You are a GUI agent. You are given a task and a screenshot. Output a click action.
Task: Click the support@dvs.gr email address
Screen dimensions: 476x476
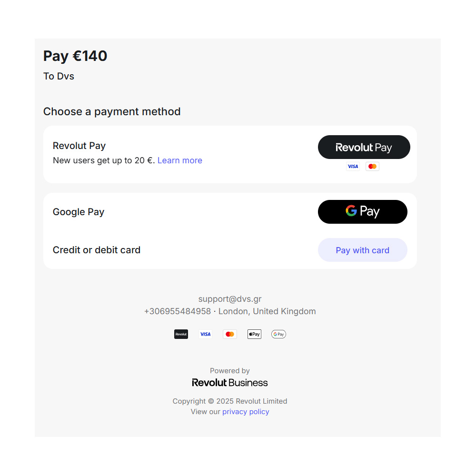[230, 299]
